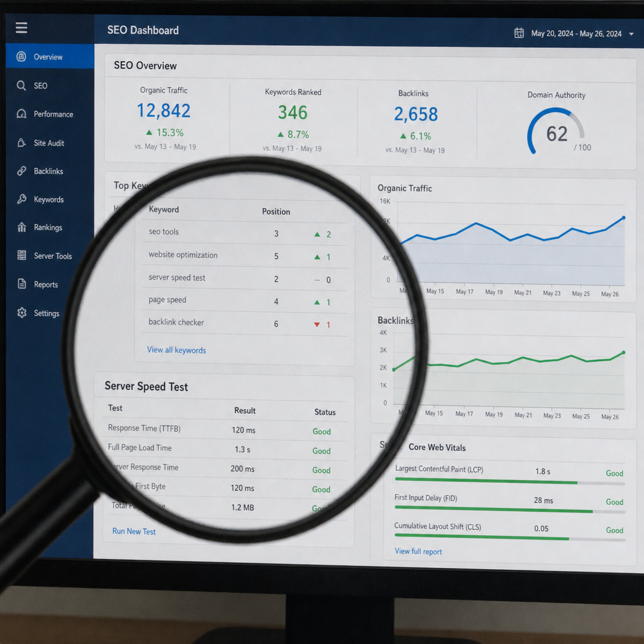
Task: Click the 28 ms FID value
Action: (543, 500)
